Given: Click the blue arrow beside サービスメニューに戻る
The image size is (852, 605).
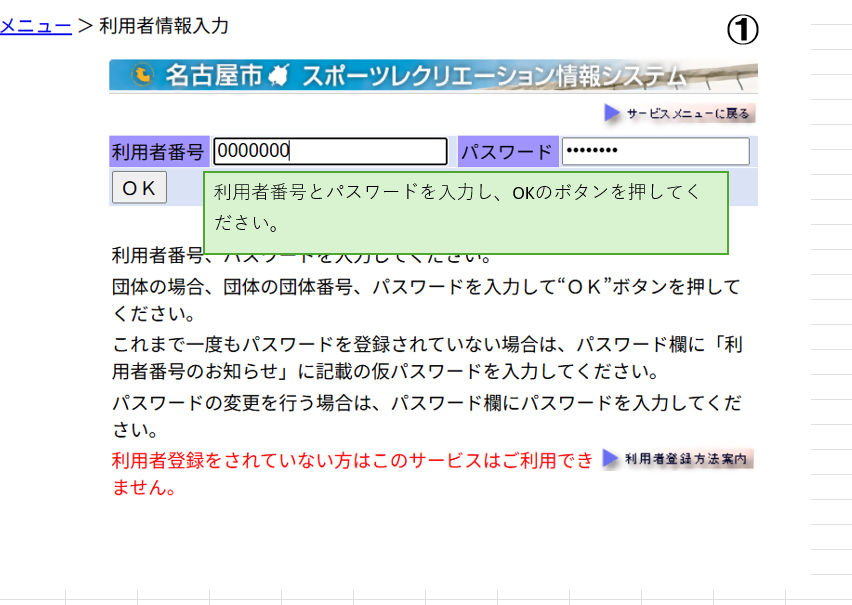Looking at the screenshot, I should (x=612, y=114).
